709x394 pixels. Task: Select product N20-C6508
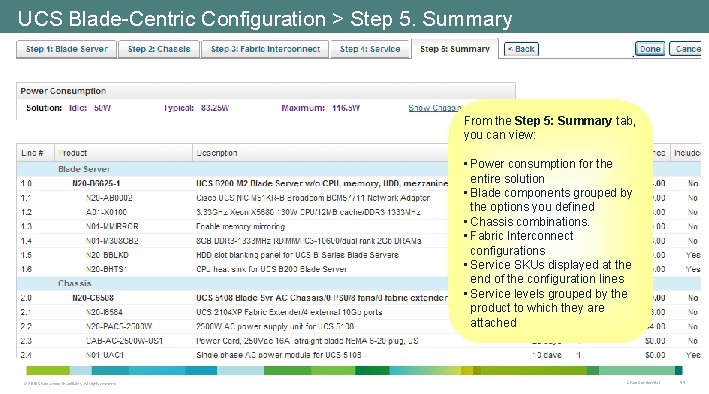pyautogui.click(x=93, y=298)
